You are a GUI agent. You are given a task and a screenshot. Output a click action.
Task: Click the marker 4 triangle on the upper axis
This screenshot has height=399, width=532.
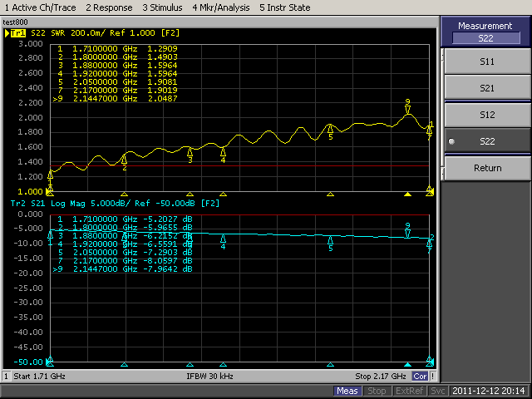[223, 195]
